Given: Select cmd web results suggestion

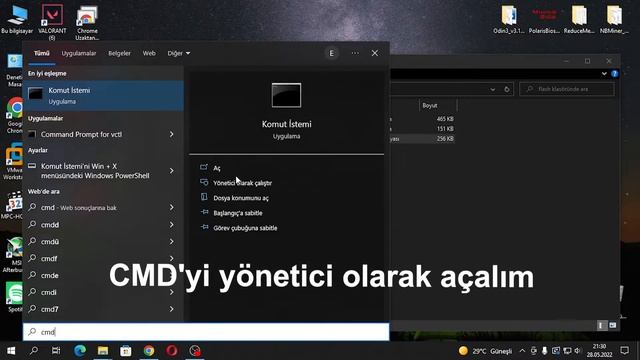Looking at the screenshot, I should coord(96,208).
